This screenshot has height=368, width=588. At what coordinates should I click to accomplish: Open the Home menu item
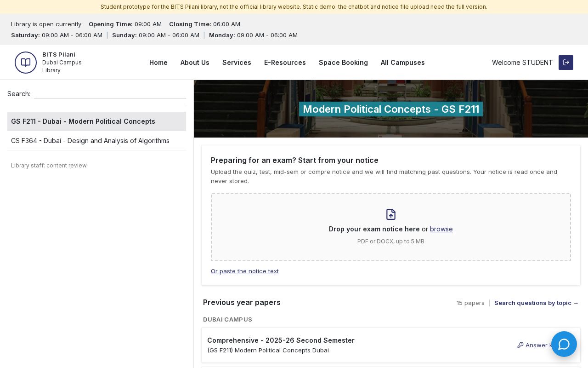[158, 63]
